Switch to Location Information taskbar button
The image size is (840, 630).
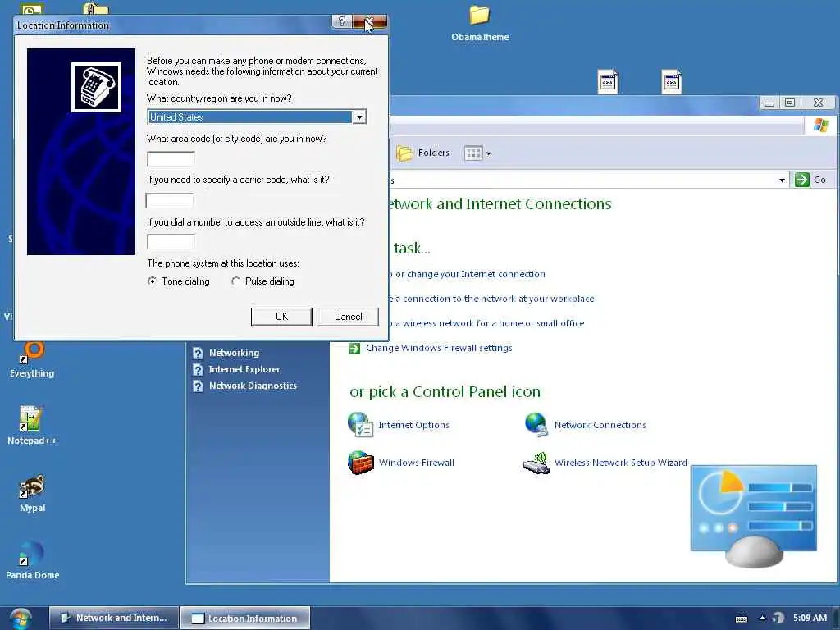245,618
